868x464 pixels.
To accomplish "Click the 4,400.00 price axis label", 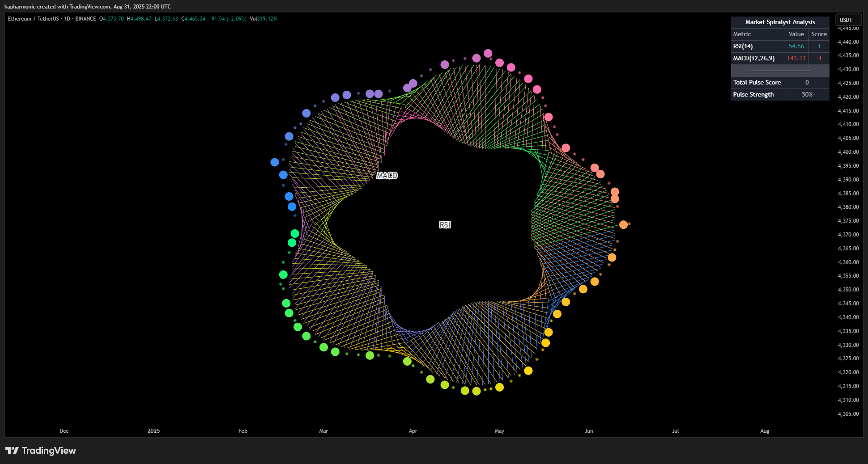I will click(x=848, y=152).
